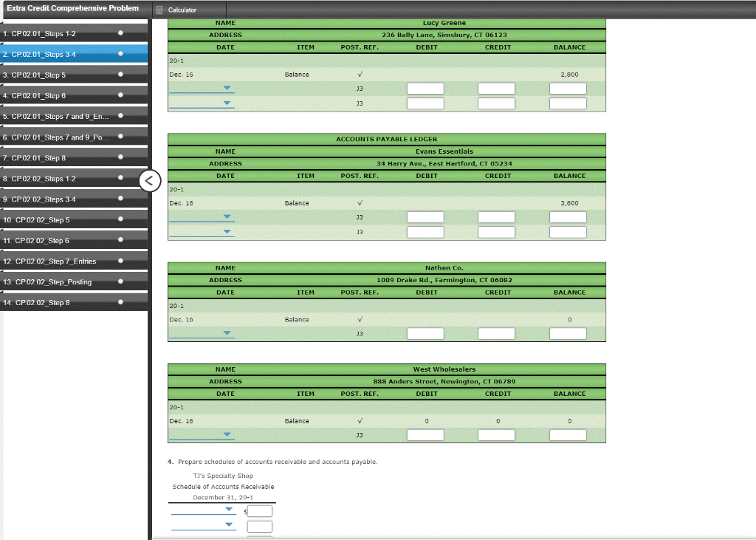The width and height of the screenshot is (756, 540).
Task: Open first customer dropdown in Schedule of Accounts Receivable
Action: click(204, 510)
